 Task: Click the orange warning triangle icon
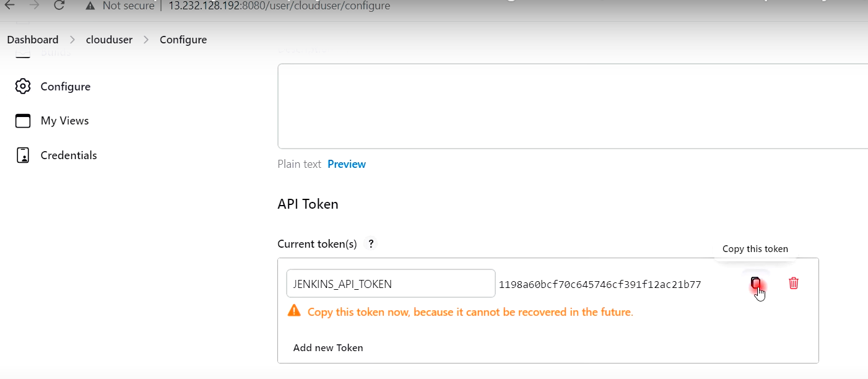tap(295, 311)
